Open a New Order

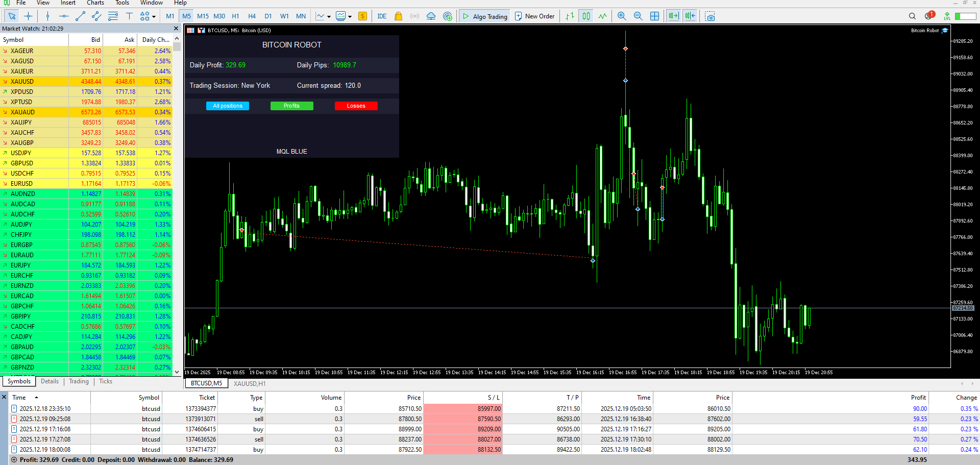(534, 16)
